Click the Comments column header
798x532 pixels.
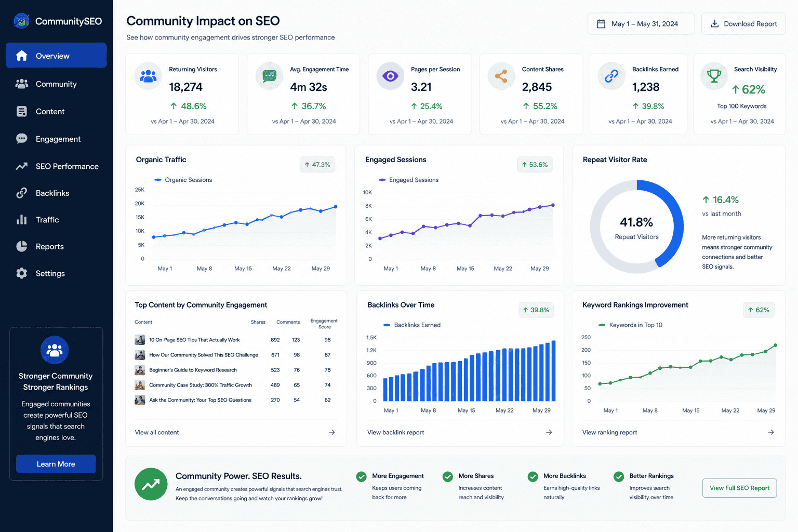[288, 322]
